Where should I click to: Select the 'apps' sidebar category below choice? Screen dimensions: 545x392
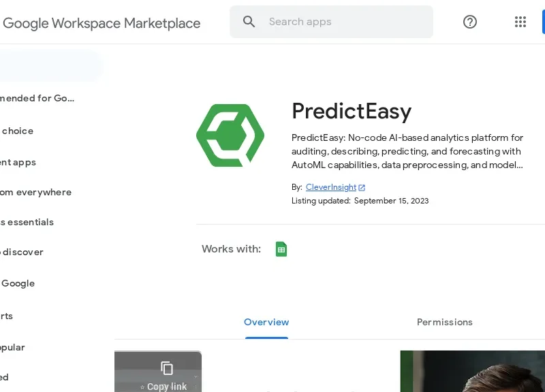coord(18,163)
